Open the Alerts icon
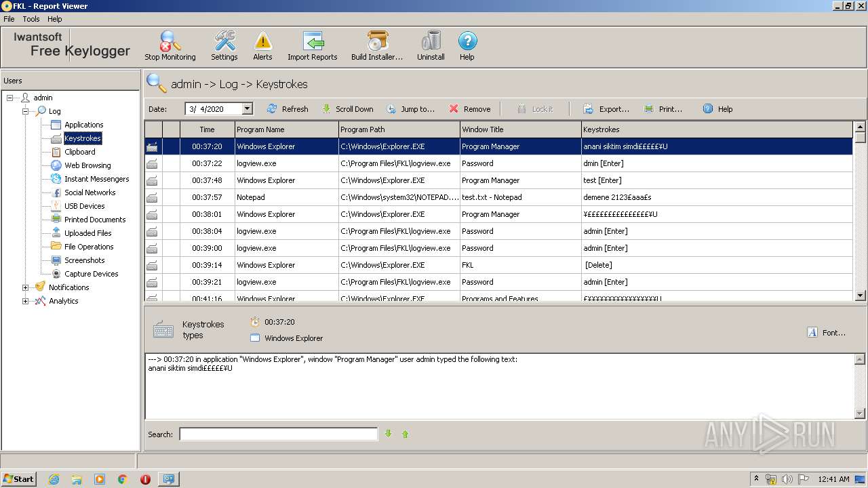This screenshot has width=868, height=488. (x=262, y=45)
